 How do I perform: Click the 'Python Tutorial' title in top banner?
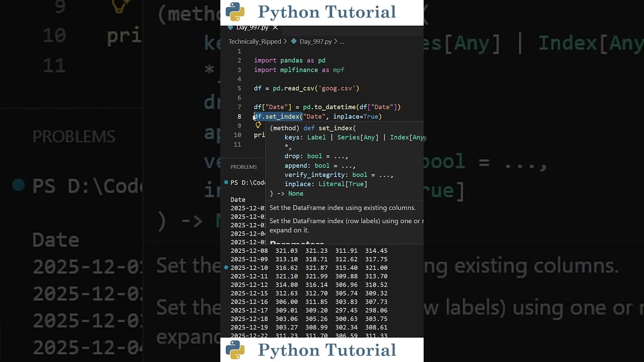(x=327, y=12)
